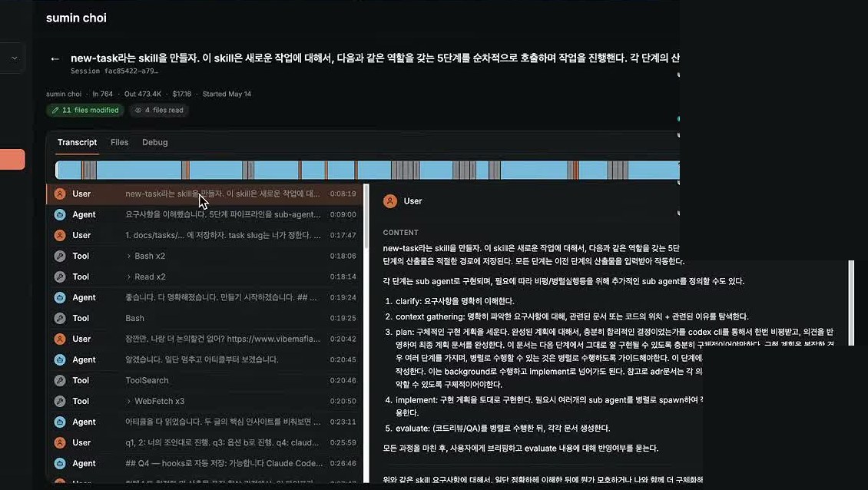Click the 4 files read badge
Screen dimensions: 868x490
[160, 110]
